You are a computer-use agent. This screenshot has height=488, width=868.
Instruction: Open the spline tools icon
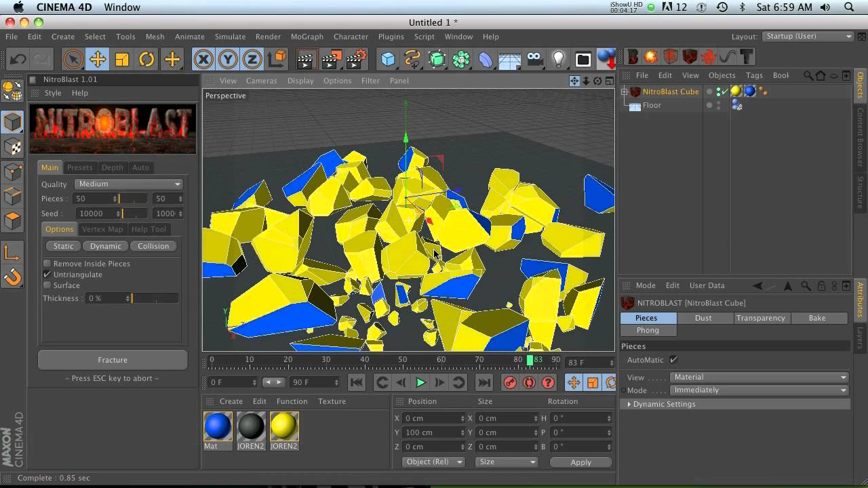click(x=412, y=60)
